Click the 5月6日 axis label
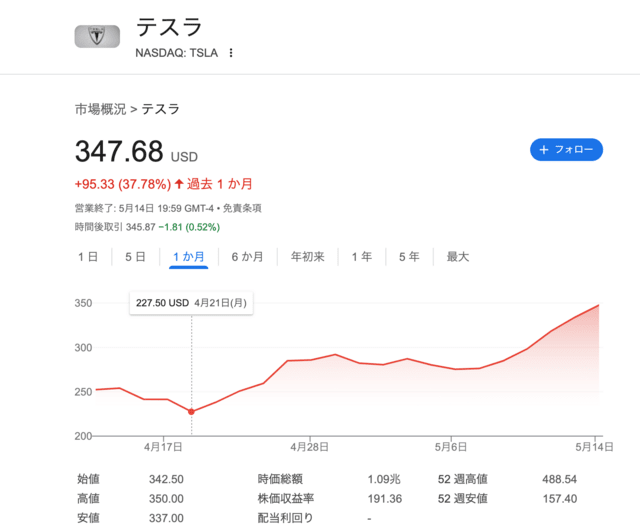This screenshot has width=640, height=529. pyautogui.click(x=451, y=447)
